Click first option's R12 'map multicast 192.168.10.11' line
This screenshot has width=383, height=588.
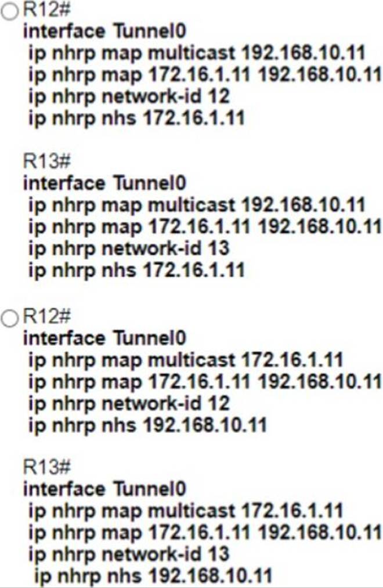coord(196,54)
